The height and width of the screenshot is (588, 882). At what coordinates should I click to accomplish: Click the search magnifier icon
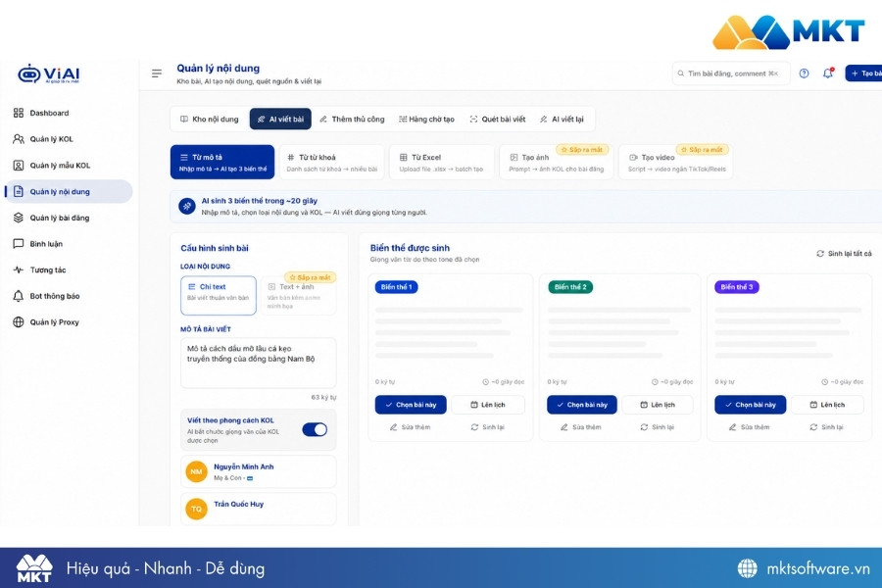pyautogui.click(x=681, y=73)
